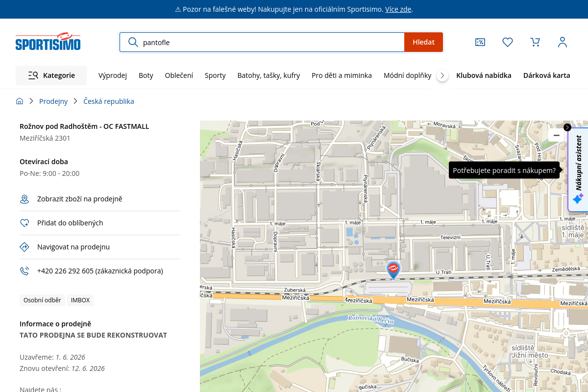This screenshot has width=588, height=392.
Task: Click the magnifier icon in search bar
Action: (x=133, y=42)
